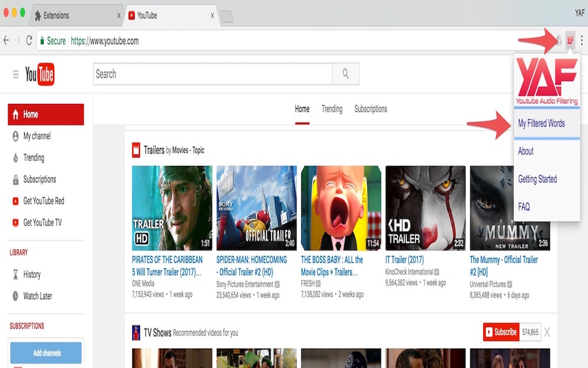Click the Subscriptions sidebar icon
This screenshot has width=588, height=368.
click(15, 179)
